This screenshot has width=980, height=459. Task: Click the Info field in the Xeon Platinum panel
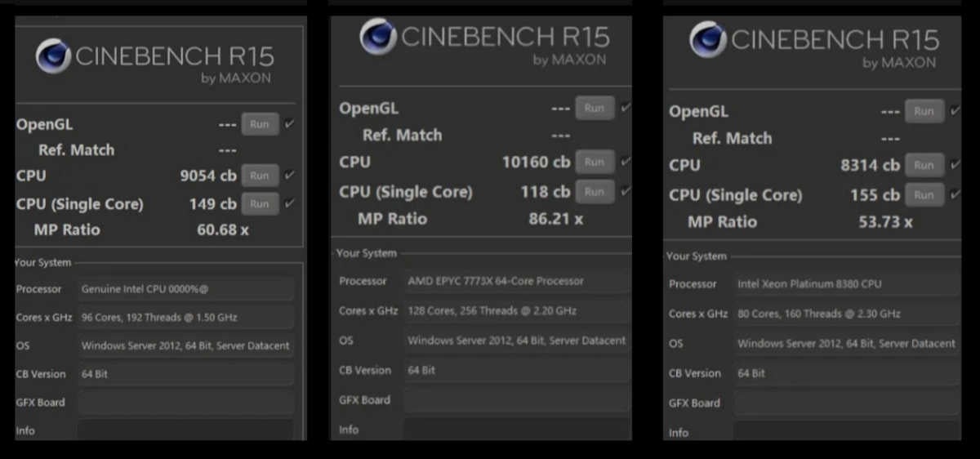click(x=846, y=431)
